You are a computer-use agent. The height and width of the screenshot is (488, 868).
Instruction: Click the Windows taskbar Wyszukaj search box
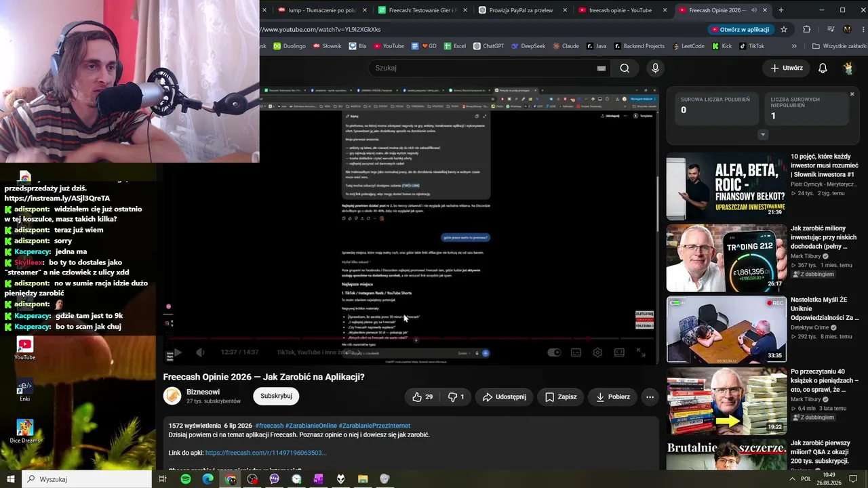tap(87, 479)
